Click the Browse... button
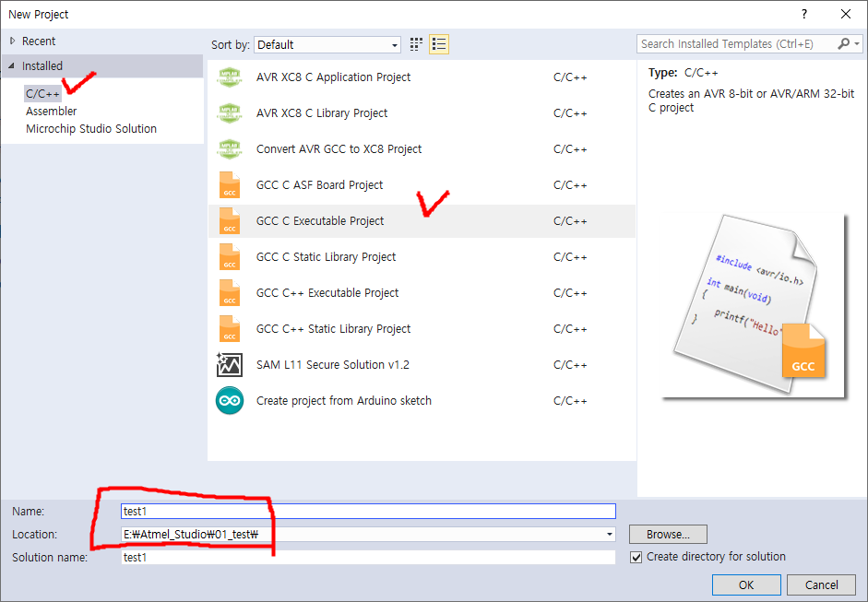 pyautogui.click(x=668, y=535)
